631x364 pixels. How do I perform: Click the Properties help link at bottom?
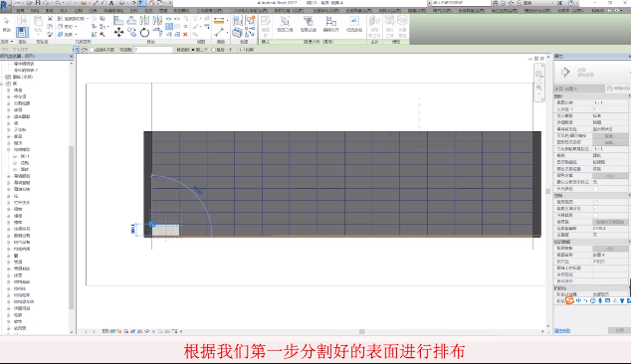click(x=562, y=330)
